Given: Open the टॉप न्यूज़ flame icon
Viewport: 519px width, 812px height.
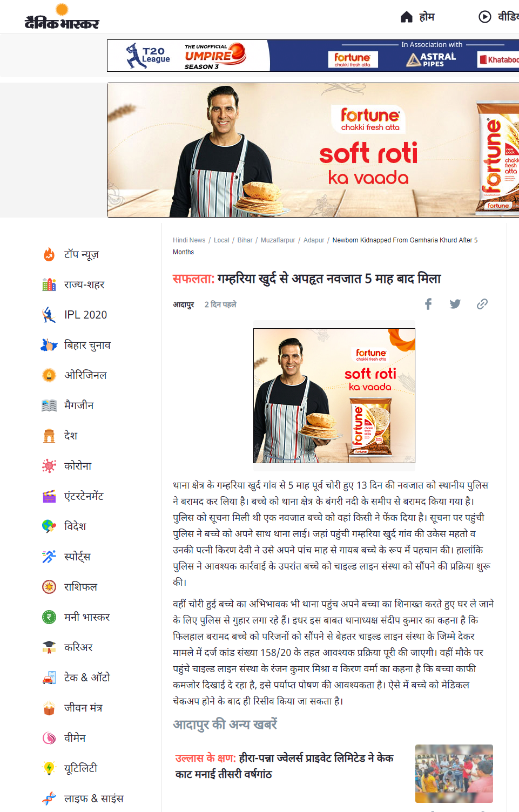Looking at the screenshot, I should click(49, 254).
